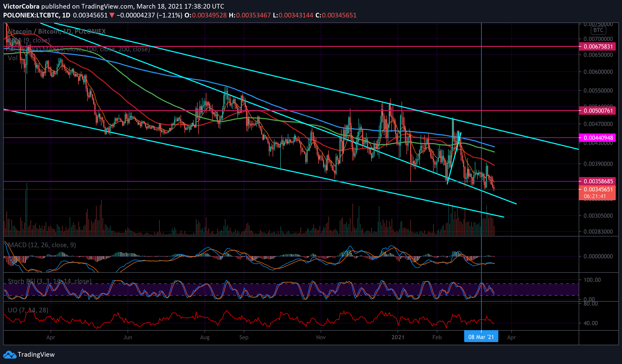Image resolution: width=622 pixels, height=364 pixels.
Task: Click the TradingView cloud logo icon
Action: [10, 355]
